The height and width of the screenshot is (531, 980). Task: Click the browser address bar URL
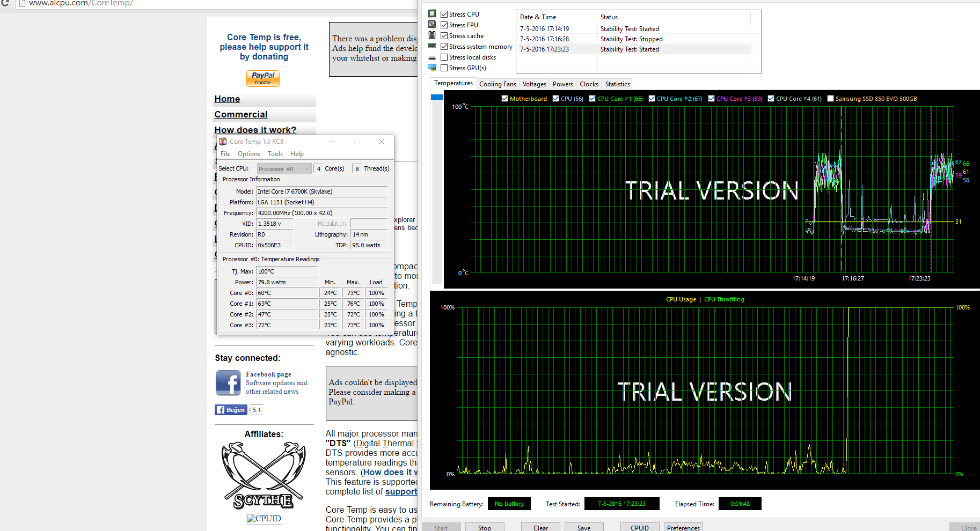[x=81, y=3]
